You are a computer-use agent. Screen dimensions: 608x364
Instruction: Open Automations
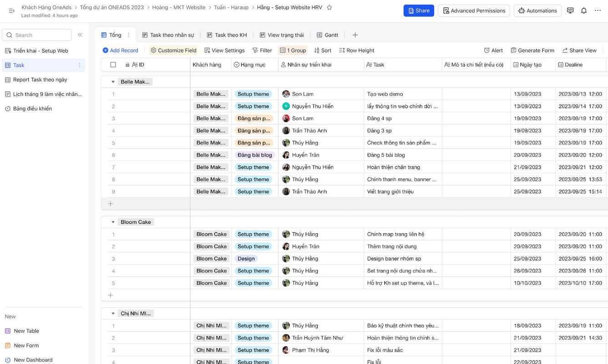click(537, 10)
